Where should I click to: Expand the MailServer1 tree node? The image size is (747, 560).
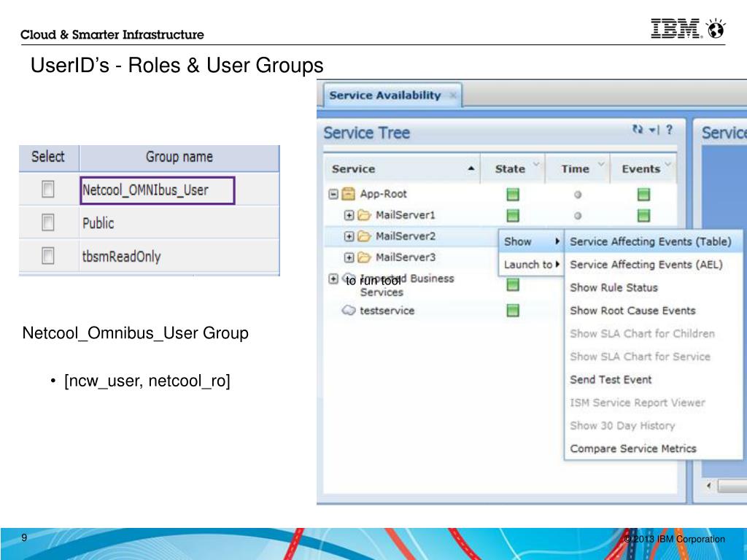point(349,215)
